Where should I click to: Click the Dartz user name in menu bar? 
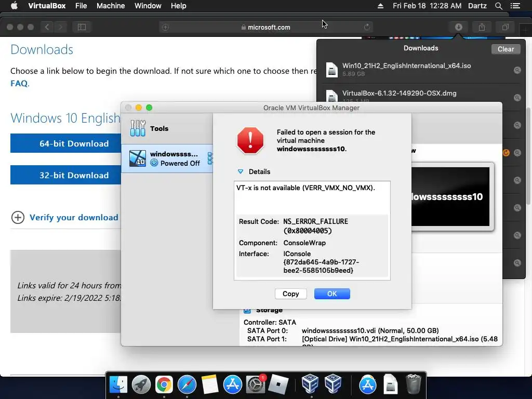pyautogui.click(x=477, y=6)
